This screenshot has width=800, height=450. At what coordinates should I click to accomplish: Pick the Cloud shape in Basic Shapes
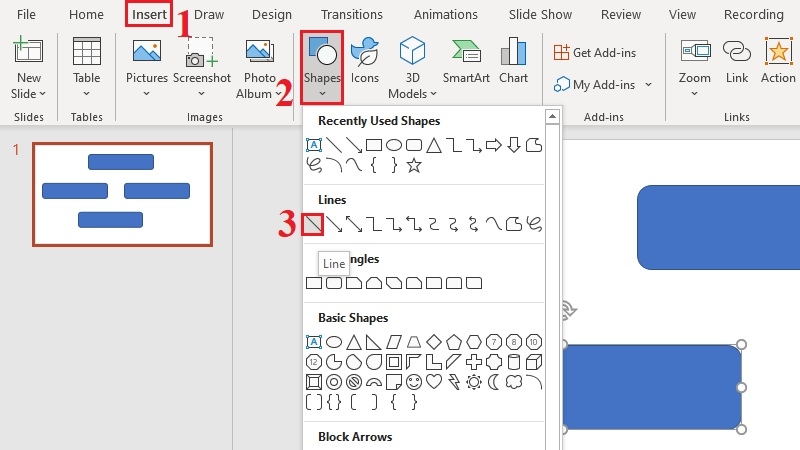pyautogui.click(x=514, y=382)
